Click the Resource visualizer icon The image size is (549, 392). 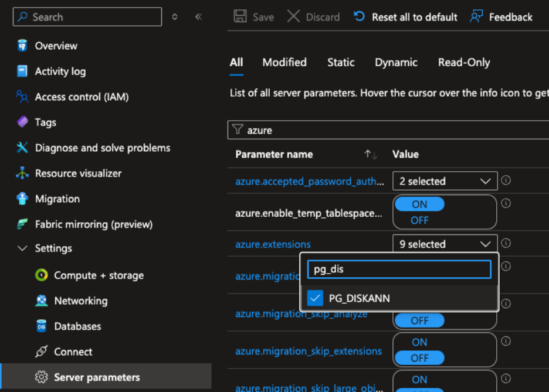22,173
